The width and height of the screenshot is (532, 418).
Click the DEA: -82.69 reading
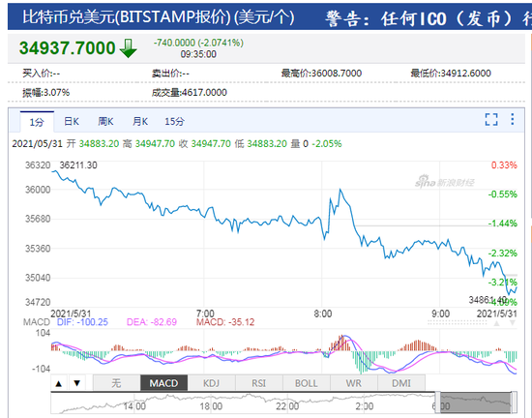pos(152,322)
